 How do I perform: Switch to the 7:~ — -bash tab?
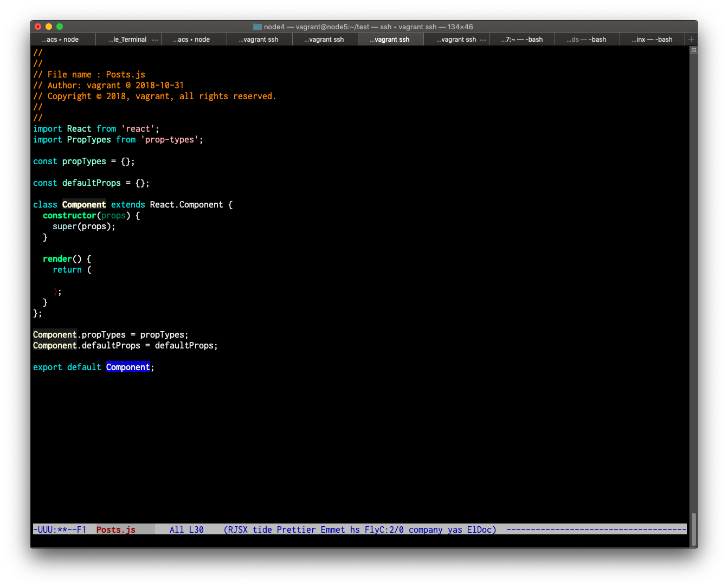[x=521, y=39]
